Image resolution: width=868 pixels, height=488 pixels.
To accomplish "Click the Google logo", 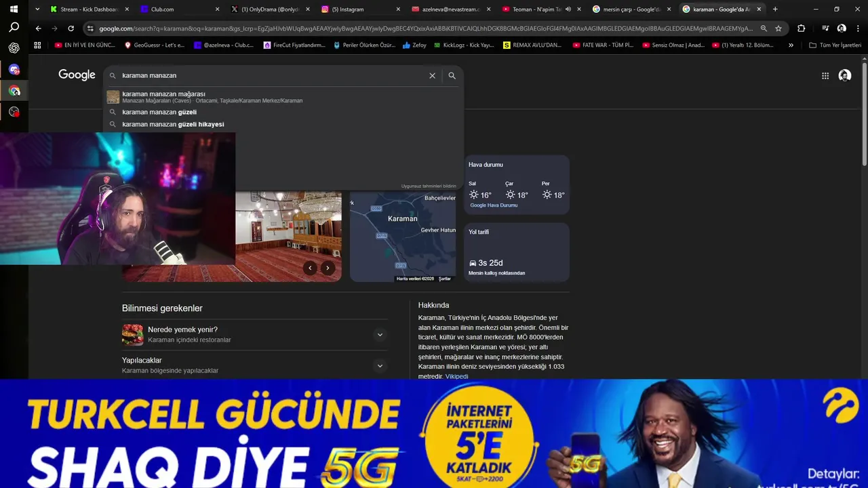I will [x=77, y=75].
